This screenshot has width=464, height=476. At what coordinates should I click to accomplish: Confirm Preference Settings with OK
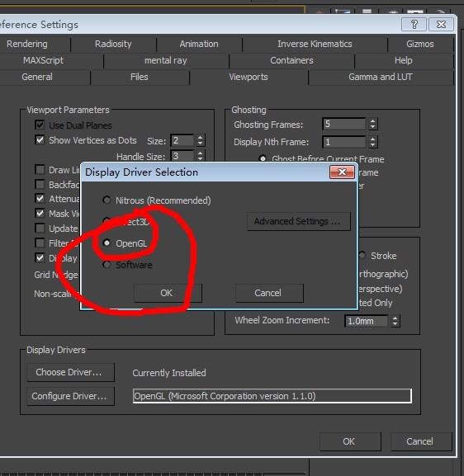coord(350,441)
